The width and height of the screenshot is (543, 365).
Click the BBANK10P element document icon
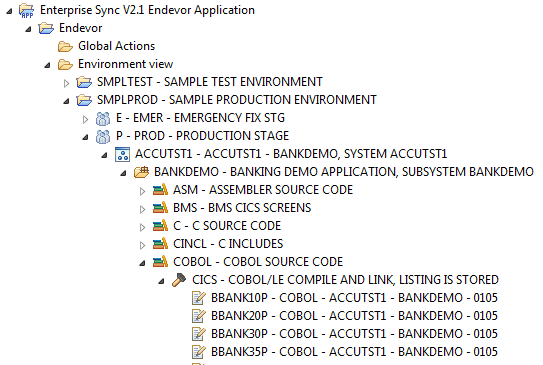199,298
